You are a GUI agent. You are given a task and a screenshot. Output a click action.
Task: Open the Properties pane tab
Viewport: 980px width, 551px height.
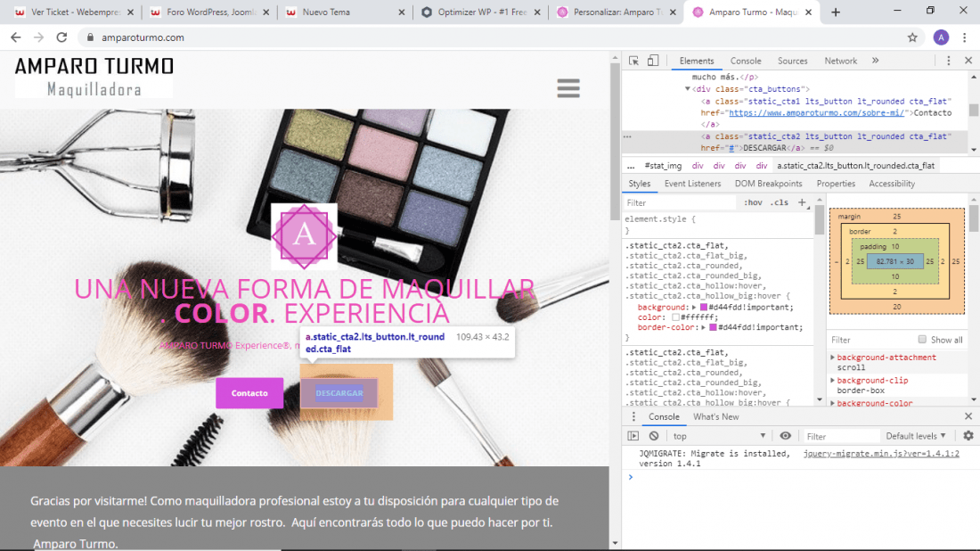(836, 184)
